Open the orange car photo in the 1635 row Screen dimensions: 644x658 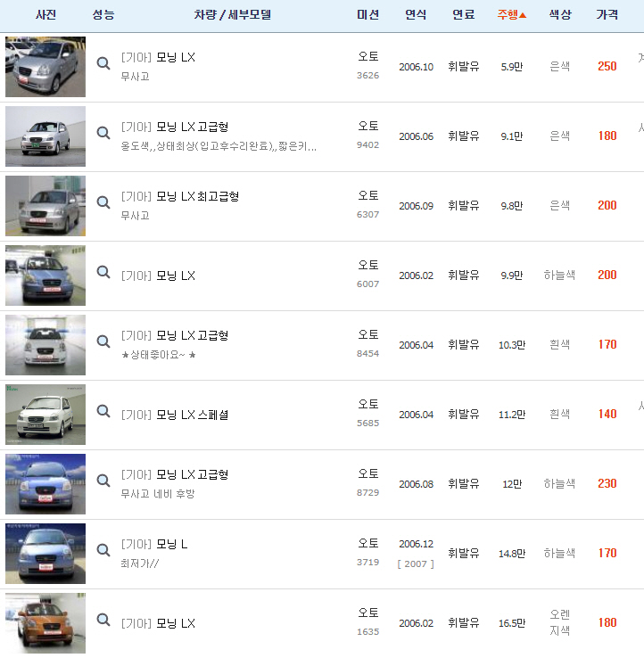[x=45, y=623]
